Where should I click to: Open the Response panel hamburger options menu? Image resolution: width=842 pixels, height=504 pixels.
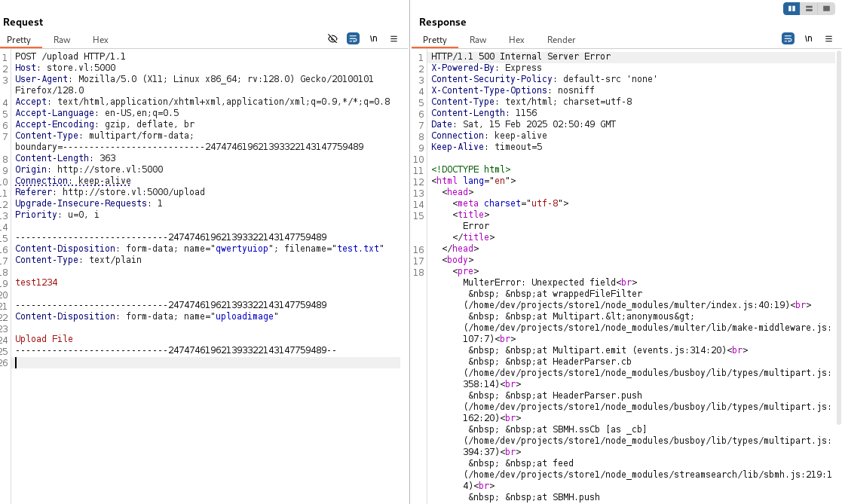click(x=828, y=38)
